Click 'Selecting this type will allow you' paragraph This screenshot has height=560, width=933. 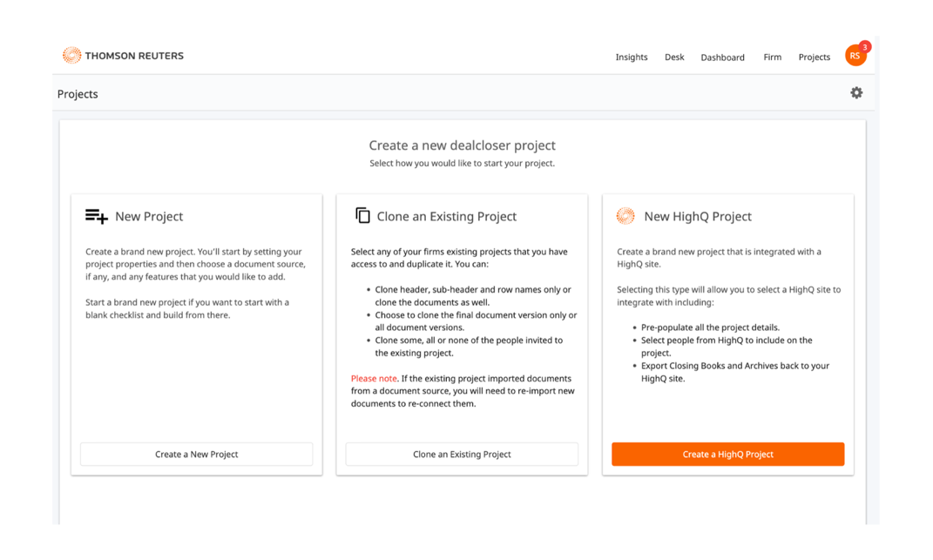pyautogui.click(x=728, y=296)
